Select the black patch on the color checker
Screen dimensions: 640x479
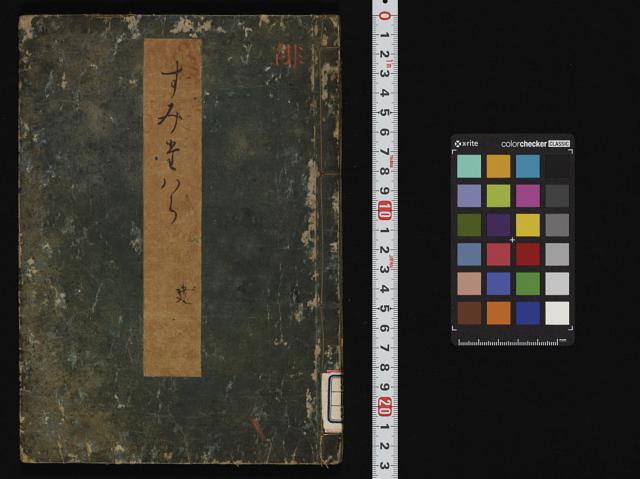[557, 166]
